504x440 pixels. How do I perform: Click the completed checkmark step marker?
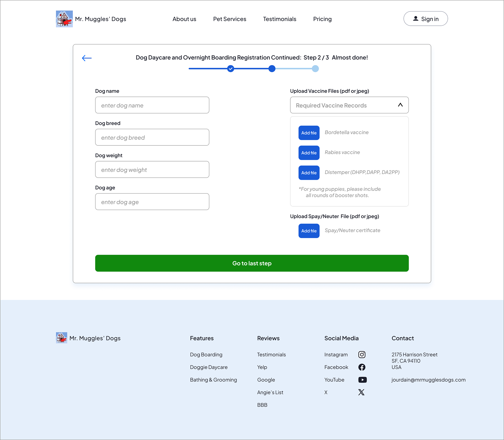[230, 69]
